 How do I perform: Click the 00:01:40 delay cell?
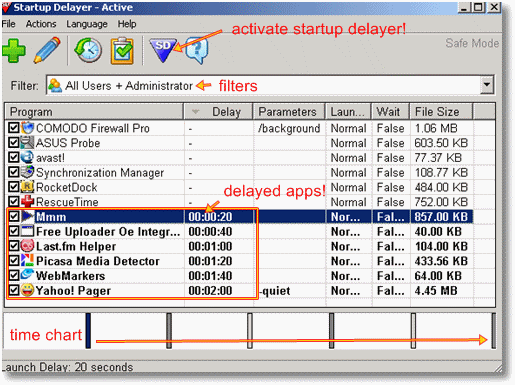[x=210, y=276]
